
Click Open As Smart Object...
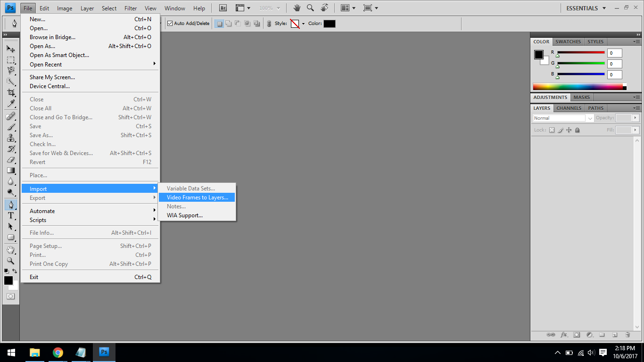click(91, 55)
